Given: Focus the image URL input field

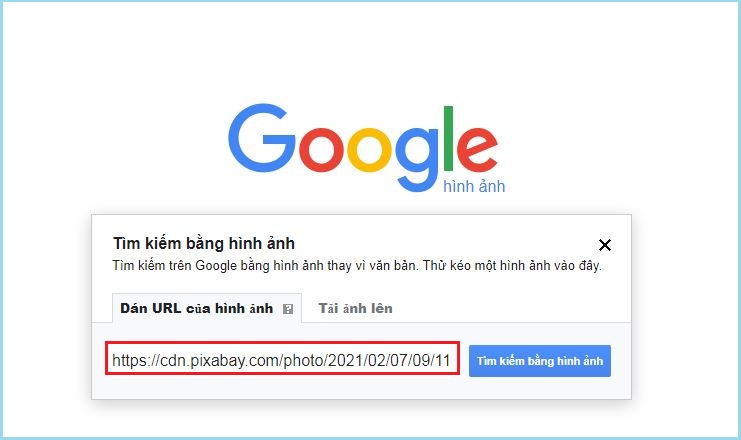Looking at the screenshot, I should pyautogui.click(x=282, y=361).
